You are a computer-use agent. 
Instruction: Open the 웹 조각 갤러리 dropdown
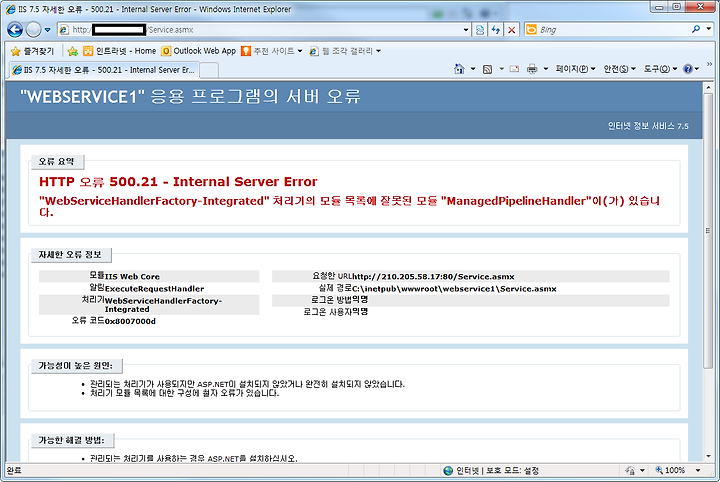point(345,51)
